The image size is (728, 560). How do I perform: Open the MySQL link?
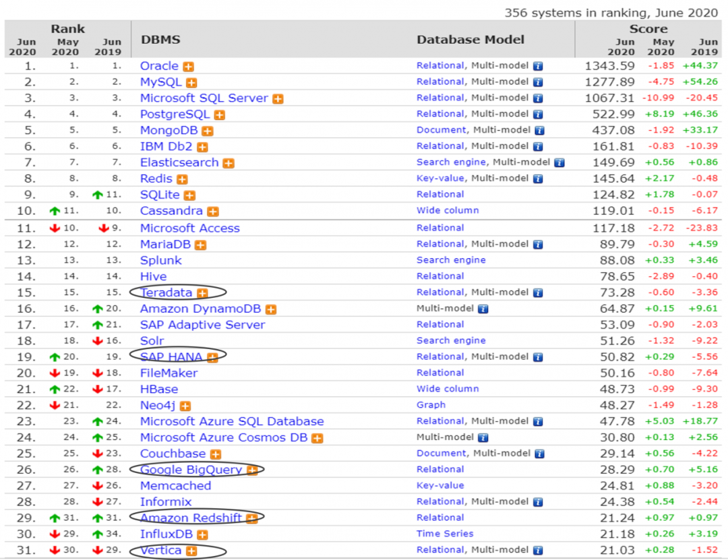click(x=160, y=82)
